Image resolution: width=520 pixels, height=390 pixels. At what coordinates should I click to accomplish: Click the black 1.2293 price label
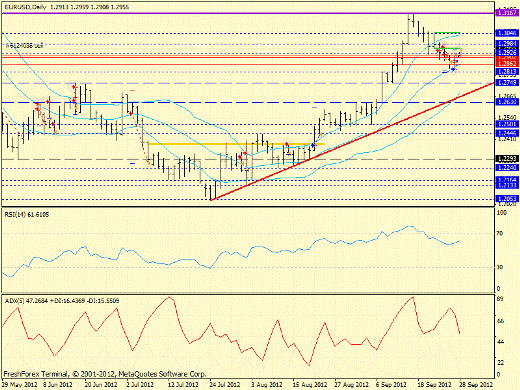[507, 159]
